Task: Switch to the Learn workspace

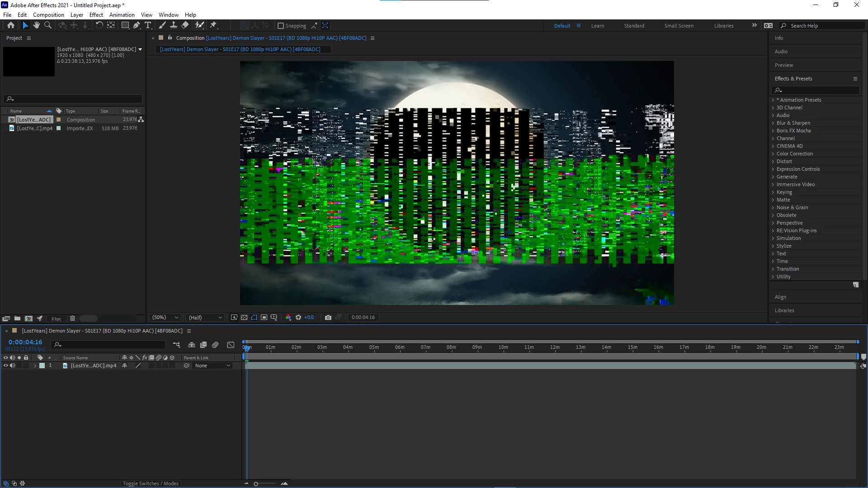Action: point(597,26)
